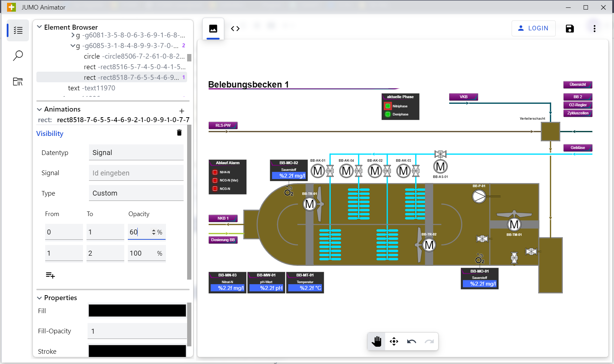614x364 pixels.
Task: Collapse the Properties section
Action: tap(40, 298)
